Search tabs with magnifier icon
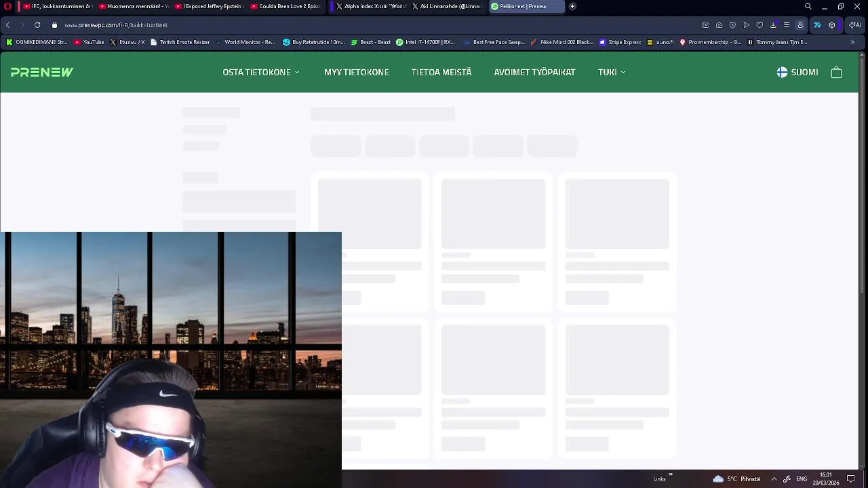The image size is (868, 488). click(808, 6)
